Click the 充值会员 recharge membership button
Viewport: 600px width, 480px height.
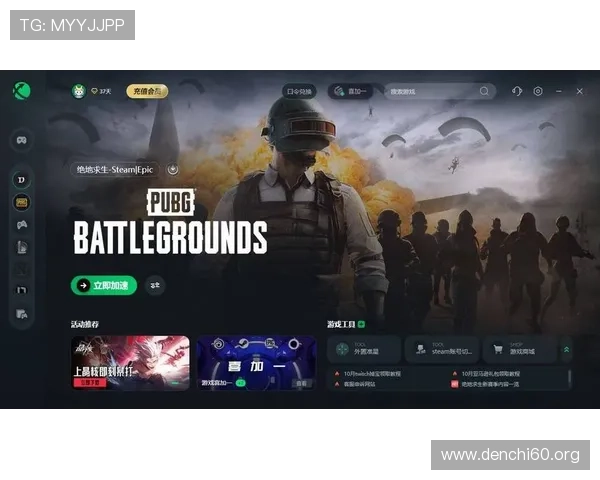[147, 91]
